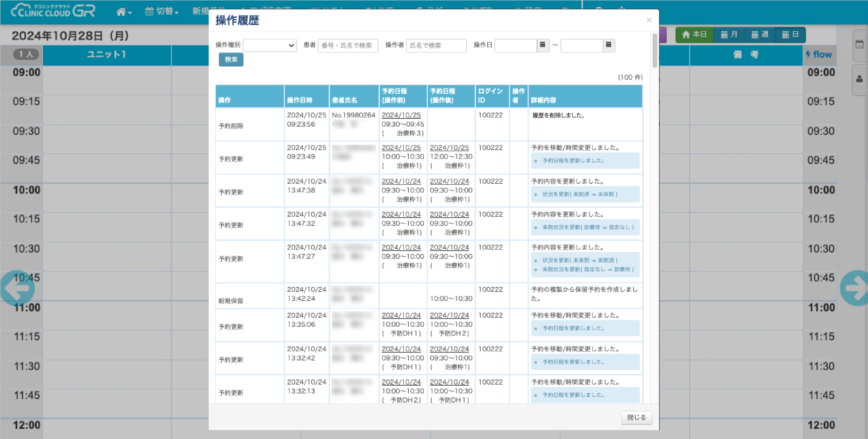Focus the 患者 number/name search field
The image size is (868, 439).
click(x=348, y=45)
